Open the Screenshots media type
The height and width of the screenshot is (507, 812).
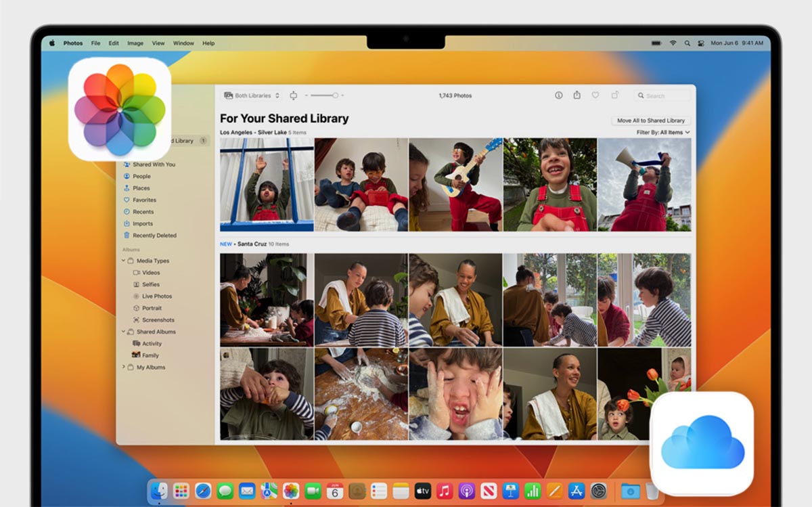click(158, 320)
